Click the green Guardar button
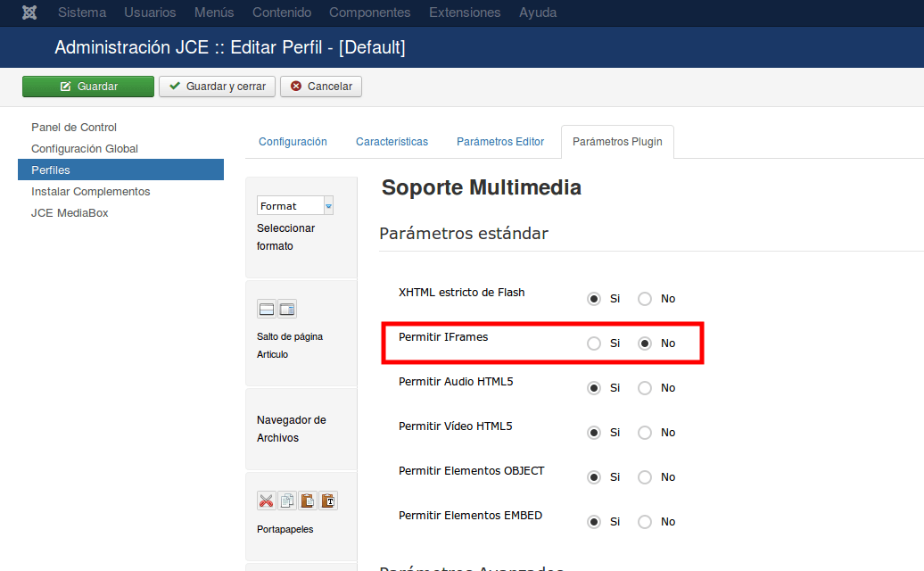Screen dimensions: 924x571 (88, 87)
